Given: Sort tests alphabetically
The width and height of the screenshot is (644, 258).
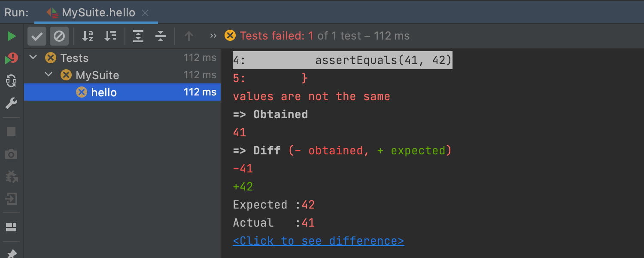Looking at the screenshot, I should 88,36.
